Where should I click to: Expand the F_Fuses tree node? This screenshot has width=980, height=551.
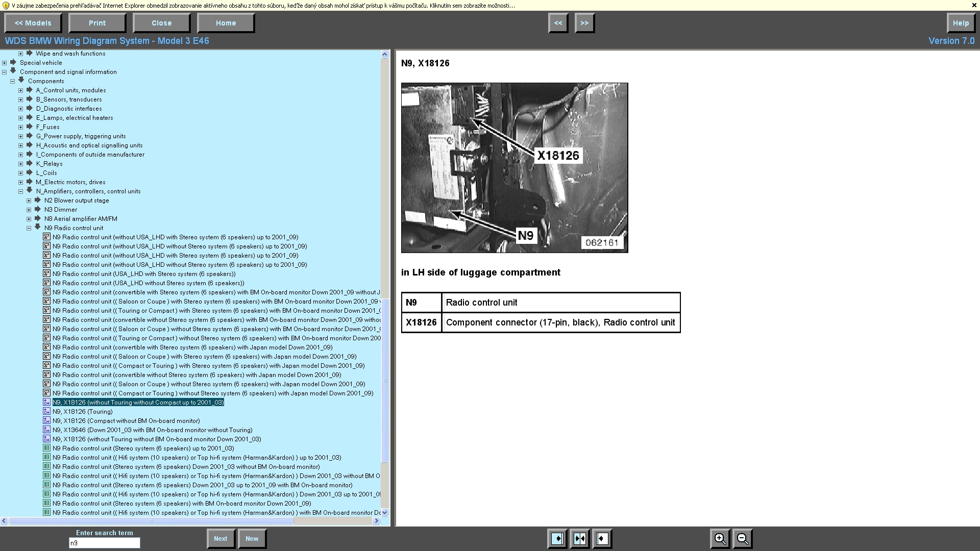(21, 127)
